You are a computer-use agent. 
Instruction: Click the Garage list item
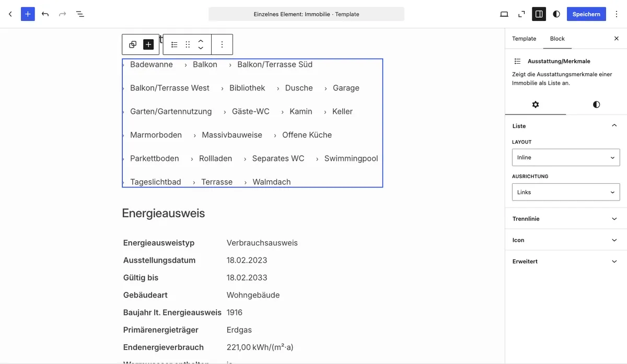click(x=346, y=88)
